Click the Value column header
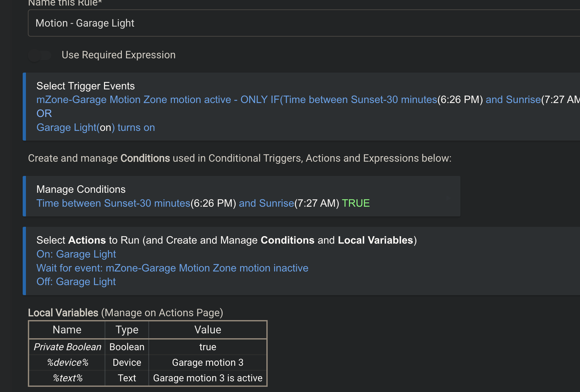580x392 pixels. 208,330
